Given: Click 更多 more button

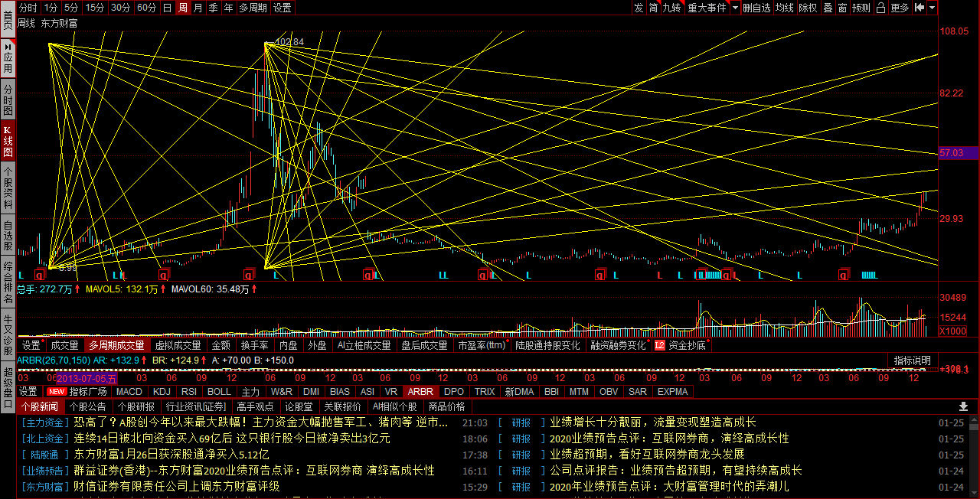Looking at the screenshot, I should [900, 8].
